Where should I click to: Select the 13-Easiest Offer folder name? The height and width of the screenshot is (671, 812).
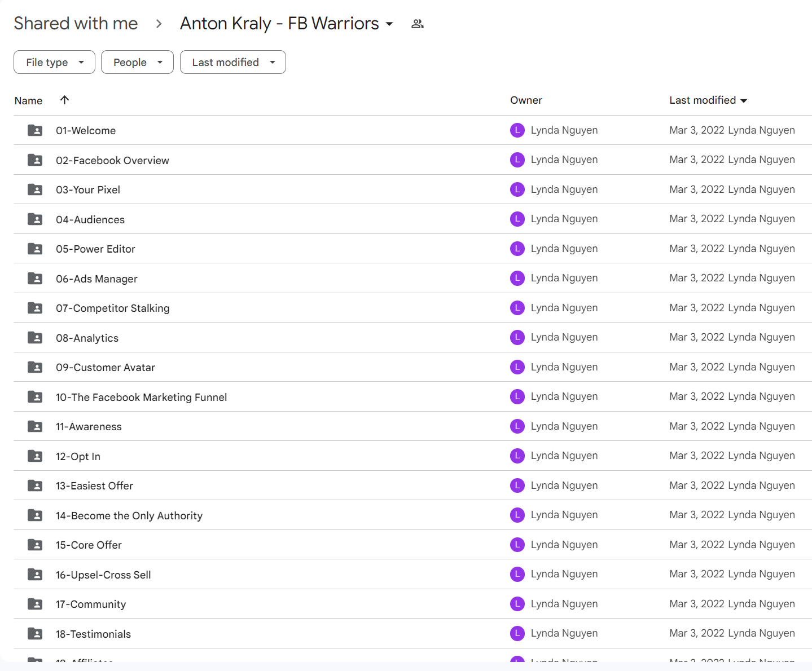pyautogui.click(x=94, y=485)
